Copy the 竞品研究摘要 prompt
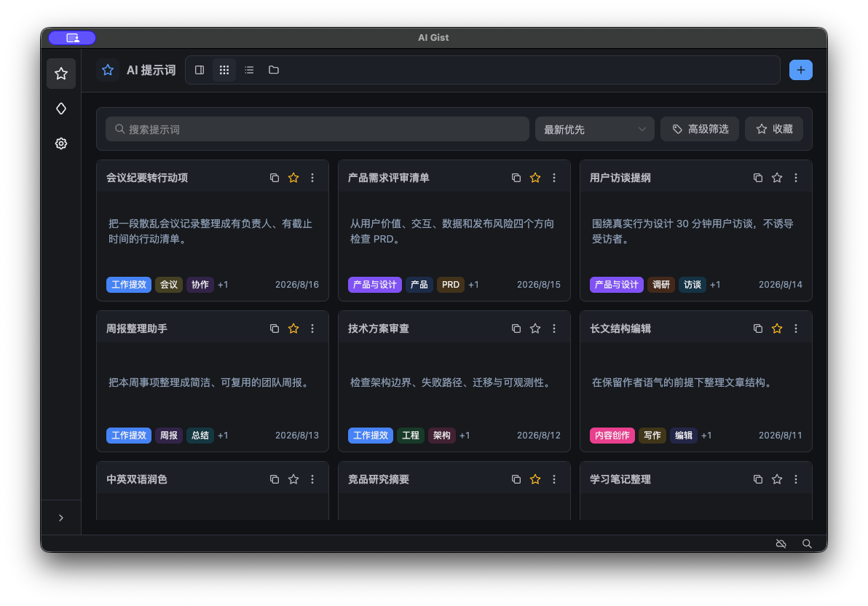The image size is (868, 606). coord(516,479)
